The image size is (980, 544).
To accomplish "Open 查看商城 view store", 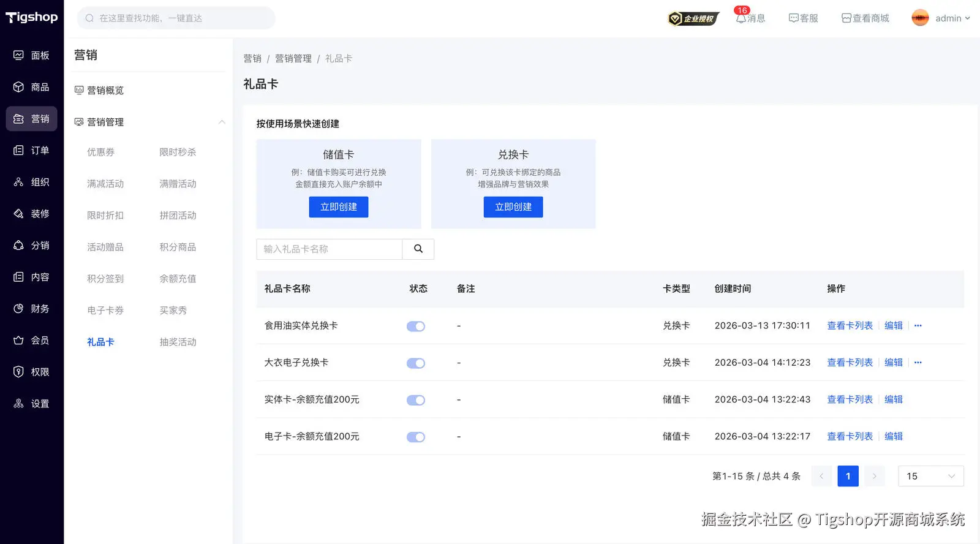I will (865, 18).
